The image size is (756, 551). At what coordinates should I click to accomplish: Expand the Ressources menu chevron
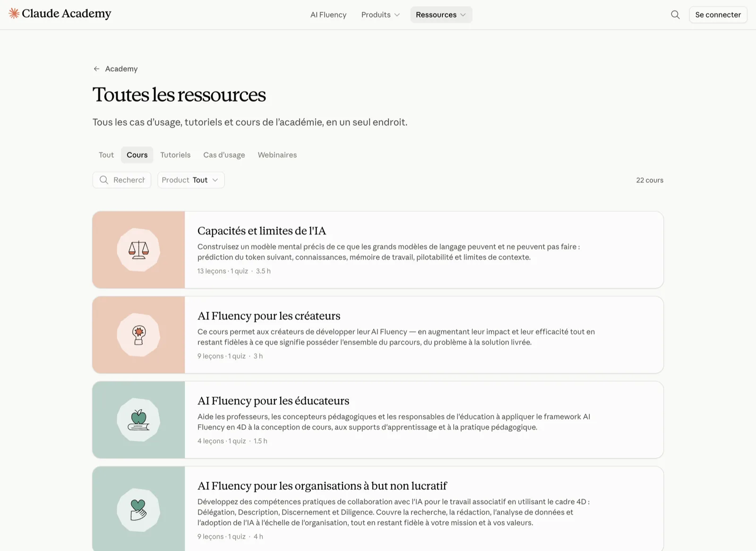(463, 15)
